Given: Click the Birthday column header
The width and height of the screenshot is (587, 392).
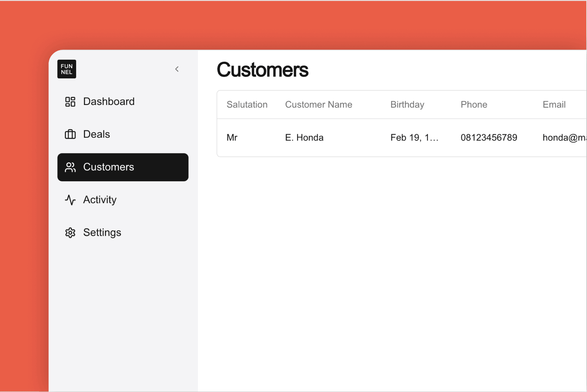Looking at the screenshot, I should tap(407, 105).
